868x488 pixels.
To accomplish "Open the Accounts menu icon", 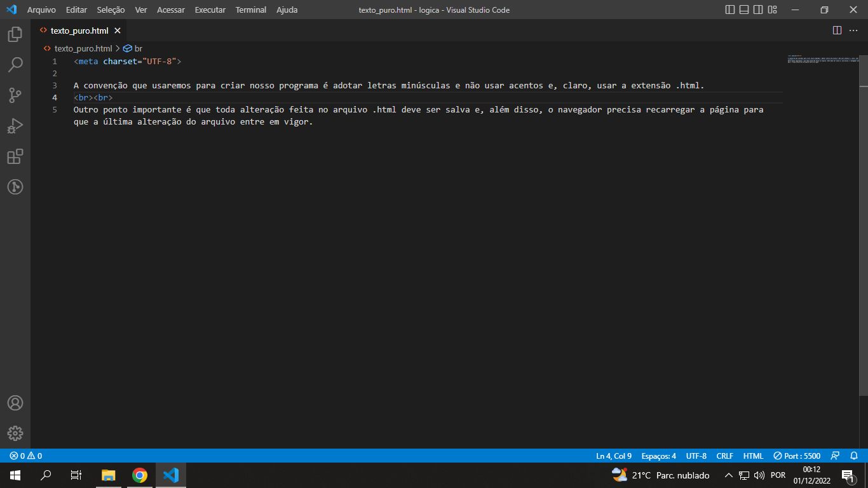I will click(x=15, y=403).
